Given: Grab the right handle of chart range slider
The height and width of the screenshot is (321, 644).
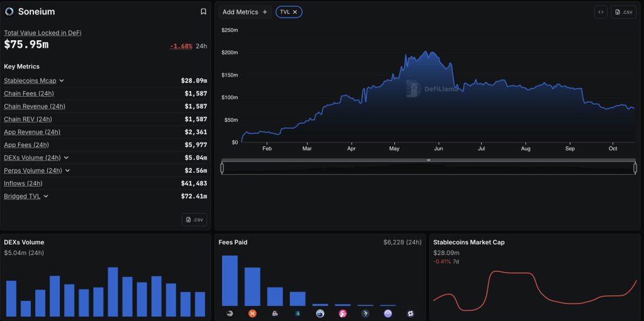Looking at the screenshot, I should (635, 168).
